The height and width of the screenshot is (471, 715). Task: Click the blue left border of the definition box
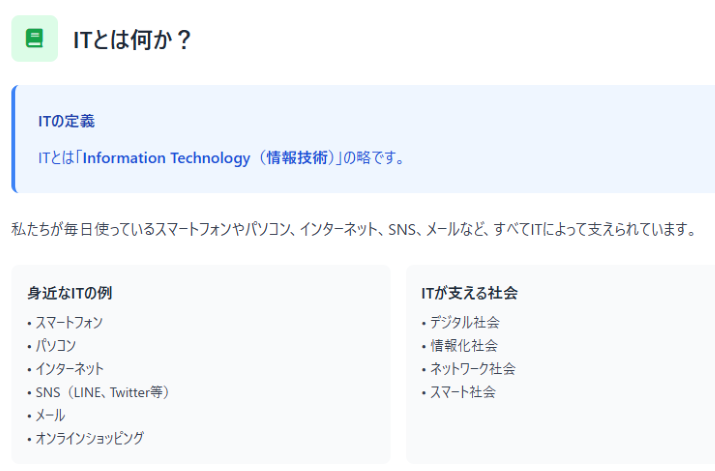(14, 139)
